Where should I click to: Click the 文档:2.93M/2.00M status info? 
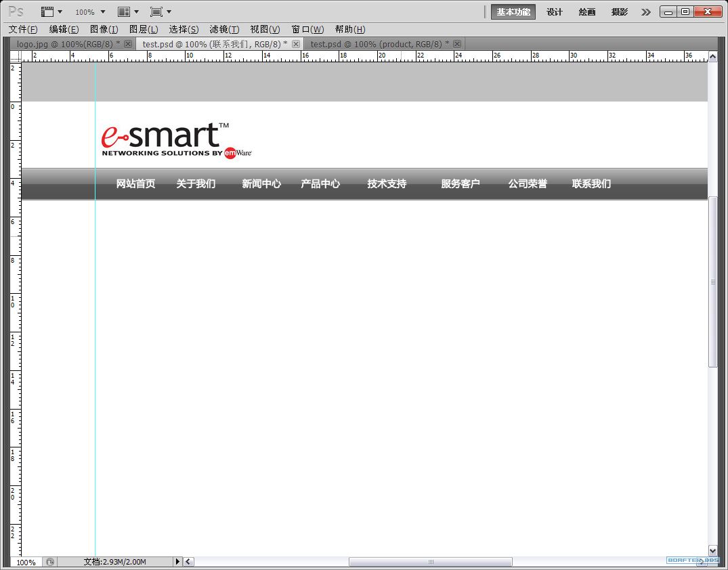pyautogui.click(x=114, y=562)
